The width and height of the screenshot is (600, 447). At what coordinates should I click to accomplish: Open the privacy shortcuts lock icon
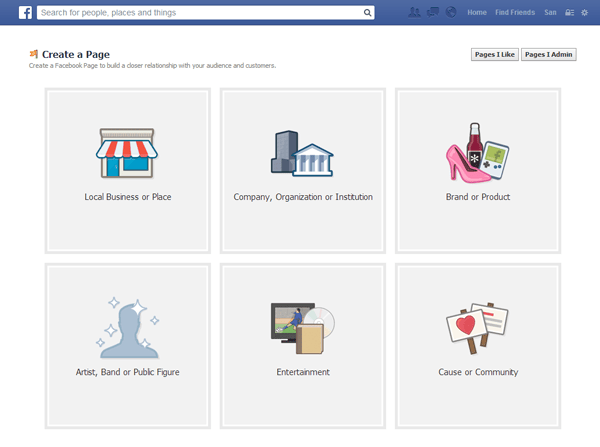tap(569, 13)
